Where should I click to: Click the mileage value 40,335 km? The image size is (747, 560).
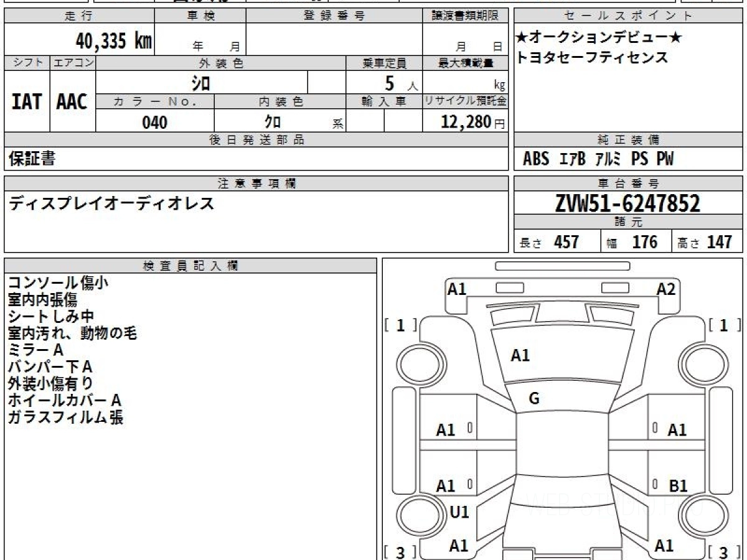coord(113,41)
